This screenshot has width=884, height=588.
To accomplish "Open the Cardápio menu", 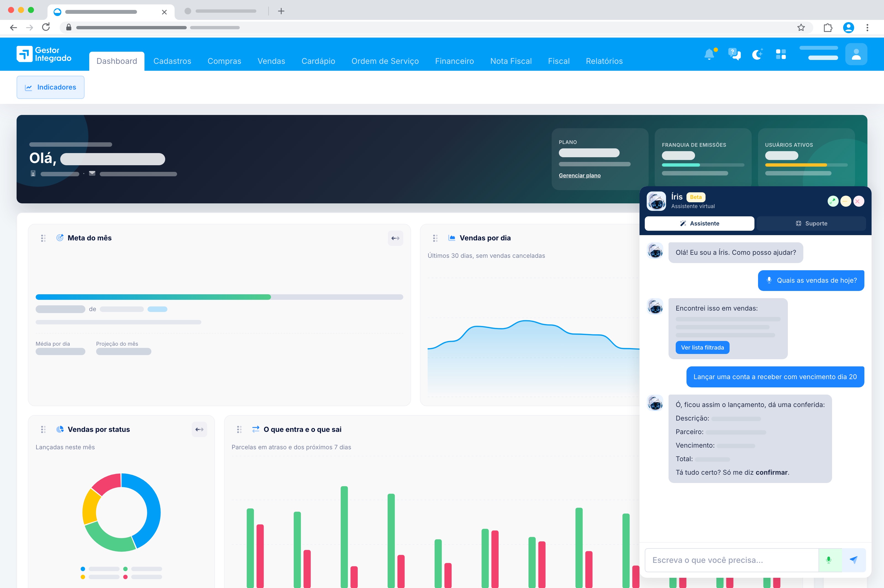I will [x=318, y=61].
